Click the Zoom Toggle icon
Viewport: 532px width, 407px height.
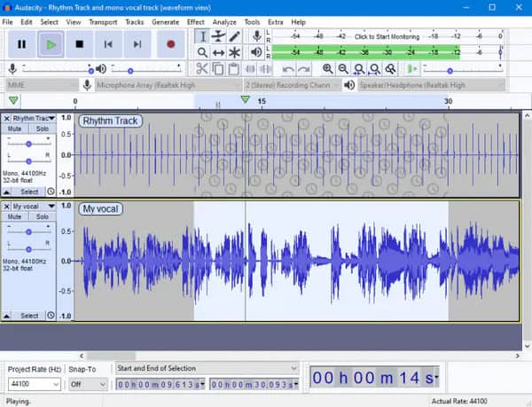(x=390, y=69)
